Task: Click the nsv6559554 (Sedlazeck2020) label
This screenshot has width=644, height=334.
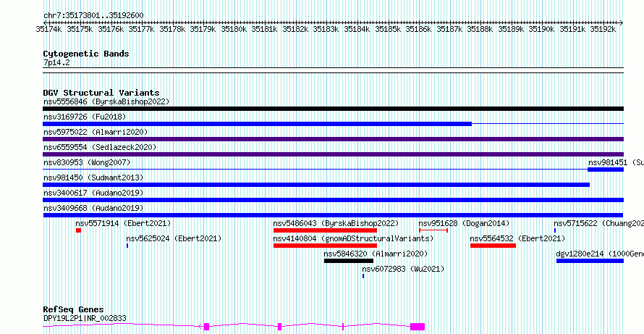Action: point(100,147)
